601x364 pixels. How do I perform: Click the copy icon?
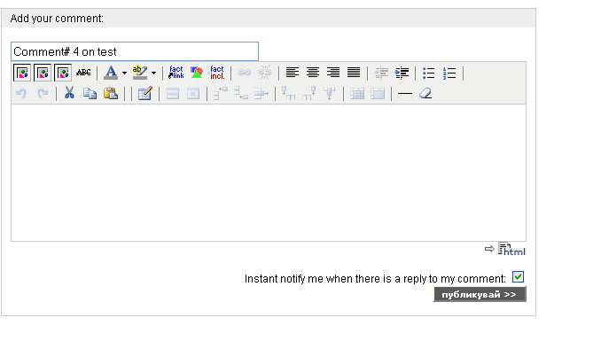click(90, 93)
